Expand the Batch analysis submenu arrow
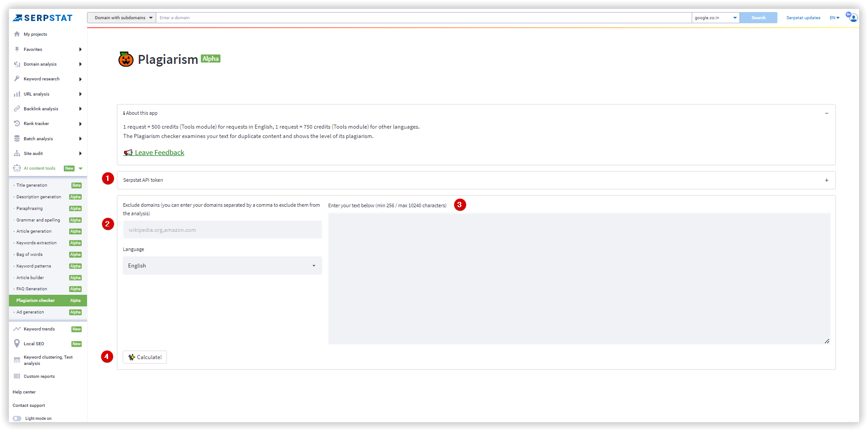 click(80, 139)
